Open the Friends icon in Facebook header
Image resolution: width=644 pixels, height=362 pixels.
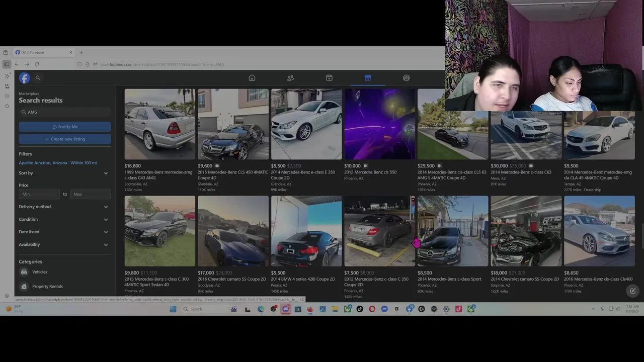[x=290, y=78]
